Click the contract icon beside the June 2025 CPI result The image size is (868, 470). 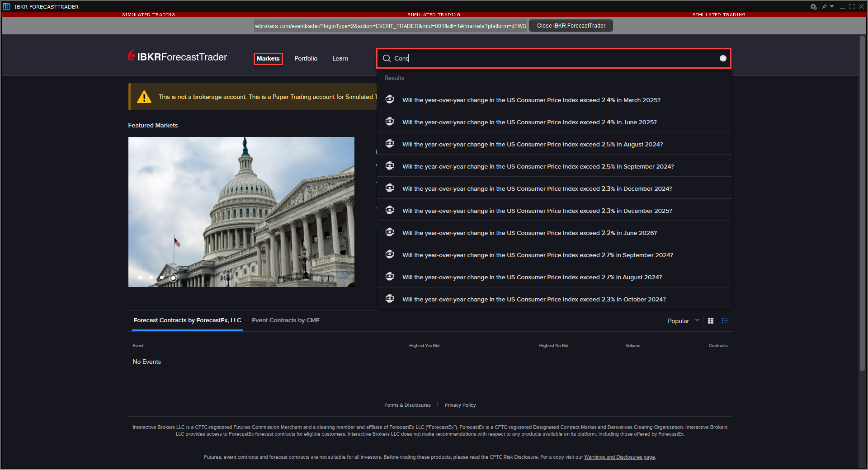(390, 122)
